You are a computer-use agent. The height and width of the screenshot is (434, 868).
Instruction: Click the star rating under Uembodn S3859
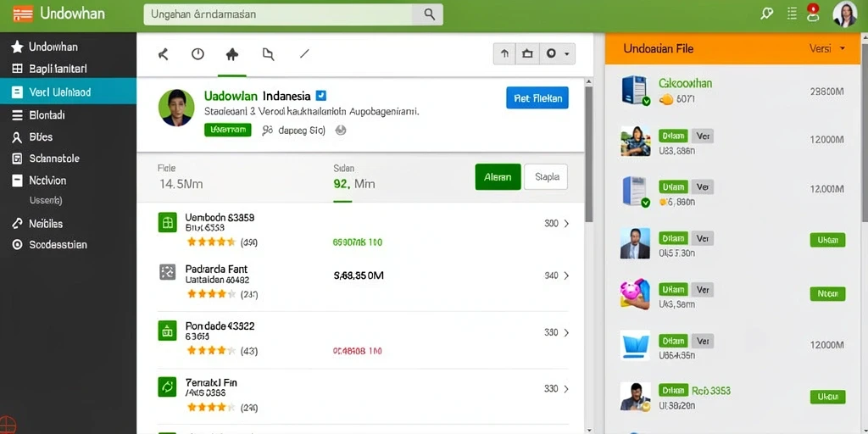(211, 242)
